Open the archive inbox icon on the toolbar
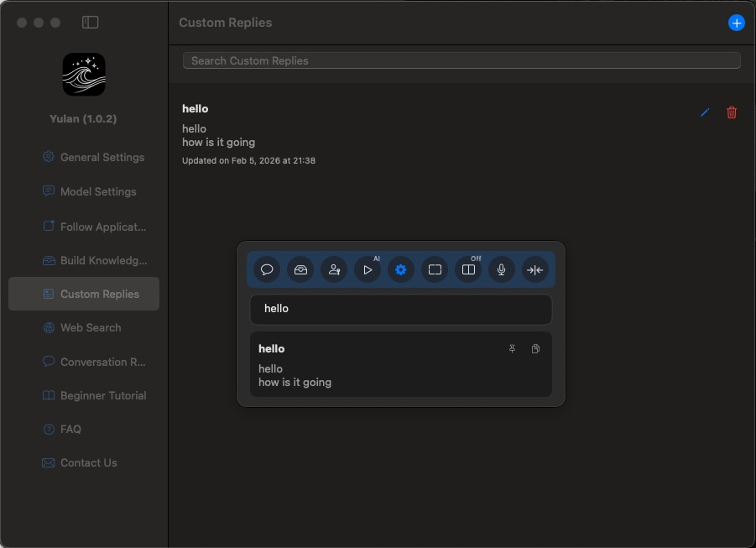This screenshot has width=756, height=548. 300,269
